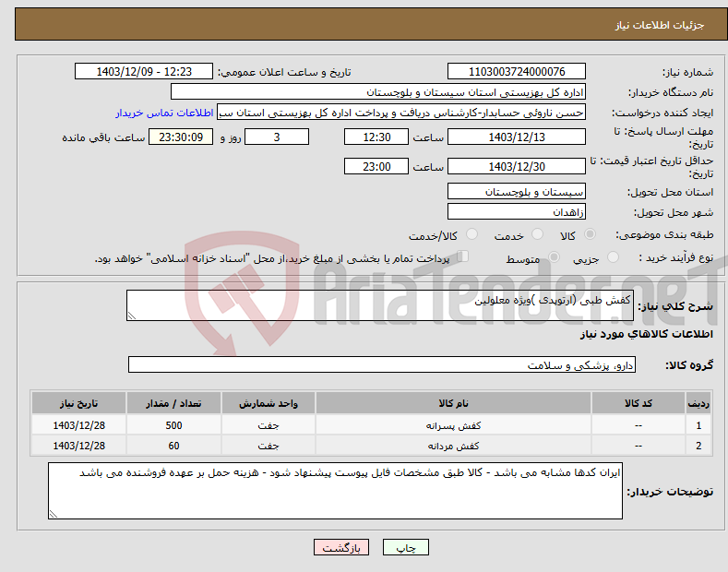Click the نام کالا column header
This screenshot has height=572, width=728.
453,403
